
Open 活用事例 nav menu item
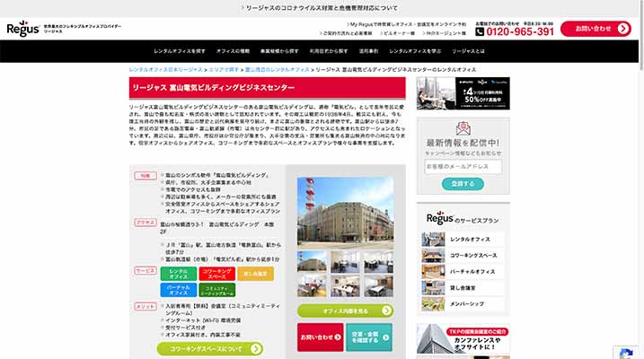click(x=368, y=51)
